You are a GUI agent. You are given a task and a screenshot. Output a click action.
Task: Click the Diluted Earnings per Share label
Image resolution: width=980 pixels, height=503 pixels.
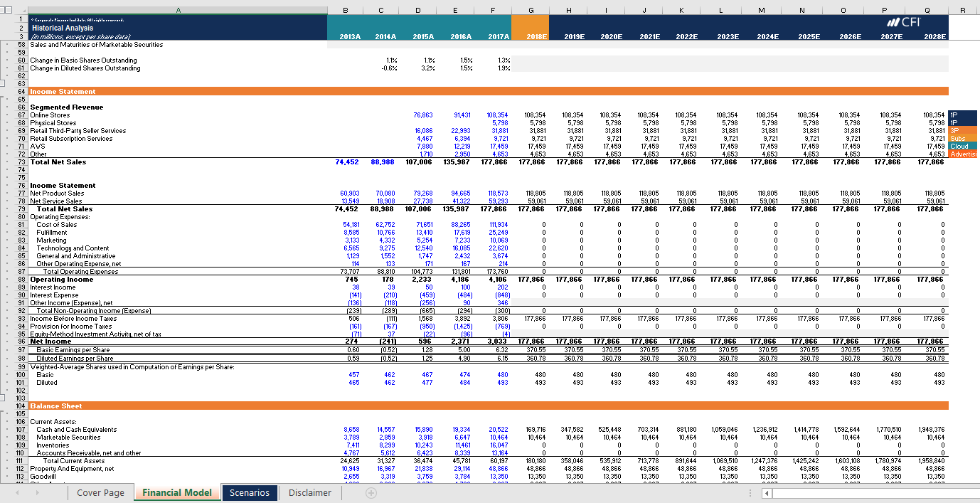(x=74, y=357)
